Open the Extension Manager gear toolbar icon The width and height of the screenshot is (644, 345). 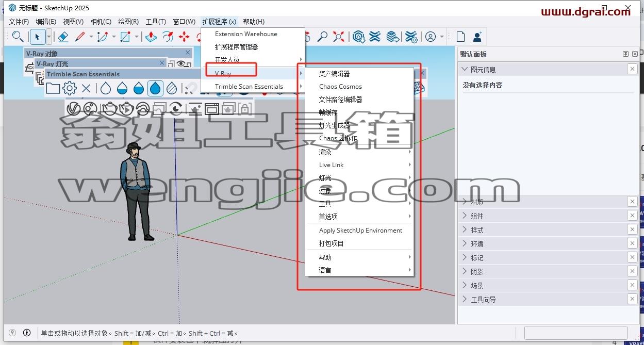pyautogui.click(x=411, y=37)
